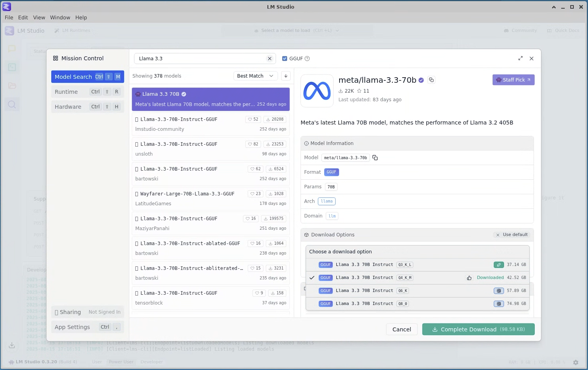Copy the meta/llama-3.3-70b identifier in Model Information
Image resolution: width=588 pixels, height=370 pixels.
pos(375,157)
